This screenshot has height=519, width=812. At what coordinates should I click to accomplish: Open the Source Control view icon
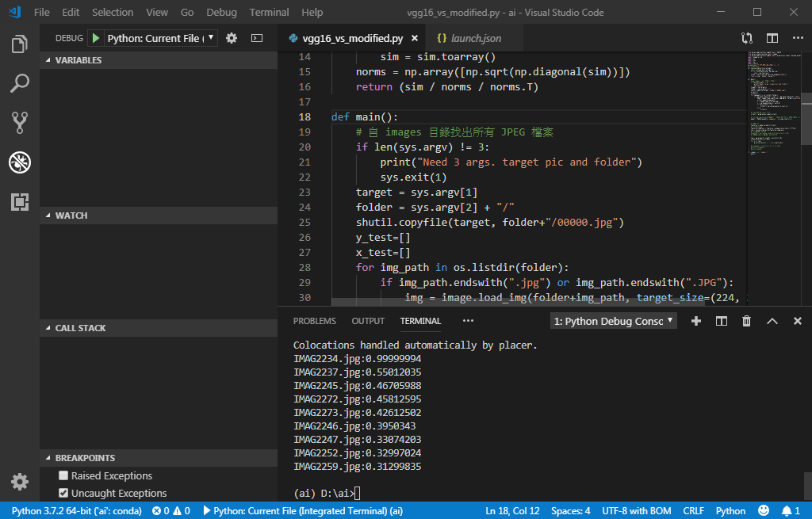20,123
